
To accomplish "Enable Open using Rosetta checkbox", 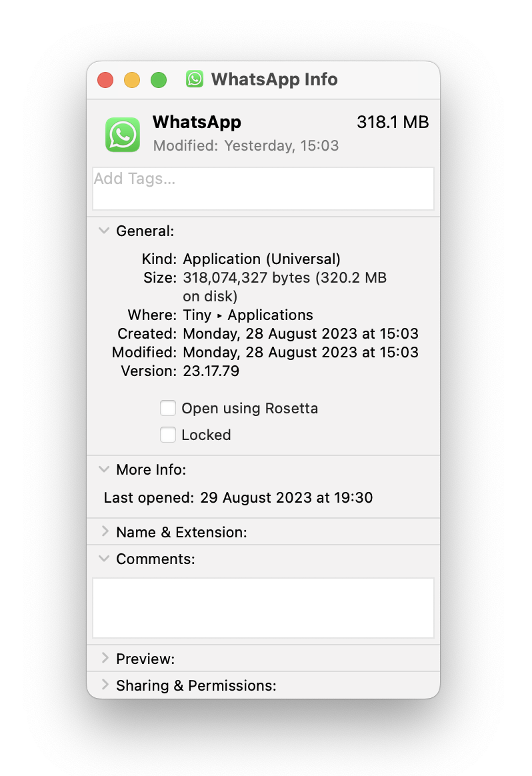I will [x=168, y=408].
